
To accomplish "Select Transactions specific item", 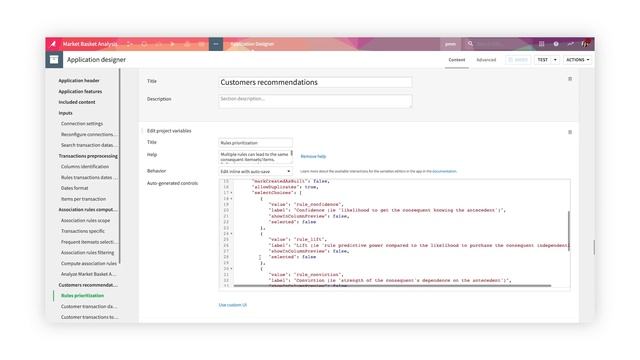I will tap(83, 231).
